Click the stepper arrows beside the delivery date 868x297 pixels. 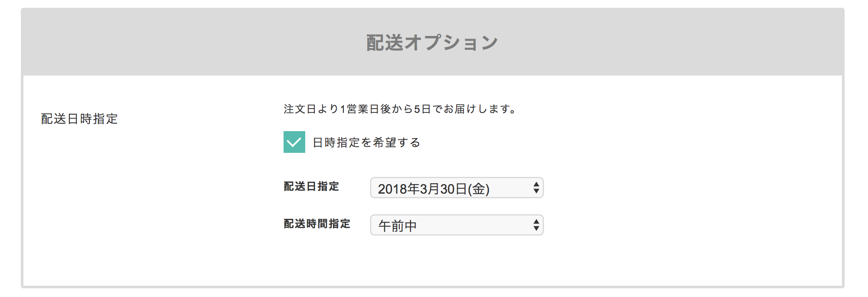click(536, 188)
